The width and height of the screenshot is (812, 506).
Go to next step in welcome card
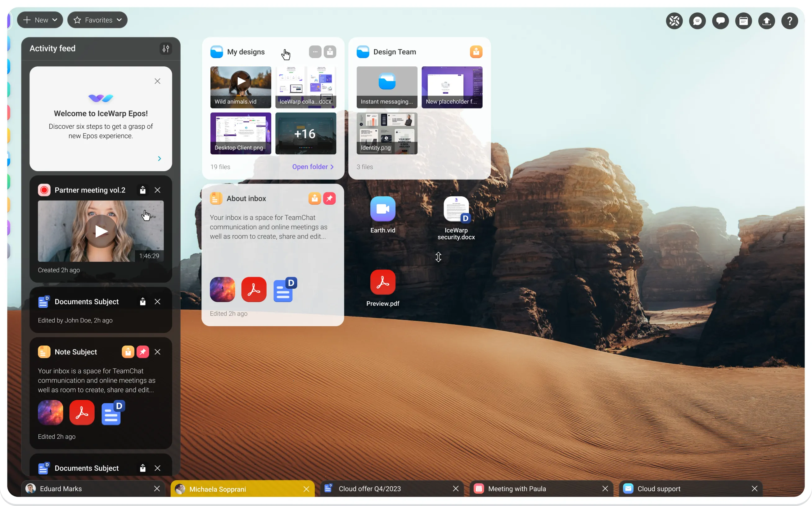tap(160, 159)
